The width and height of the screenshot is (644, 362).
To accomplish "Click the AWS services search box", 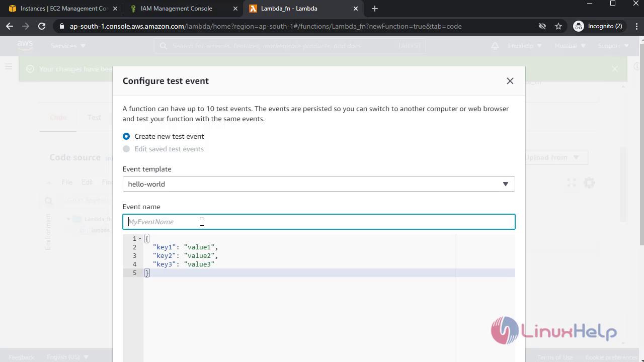I will tap(289, 46).
